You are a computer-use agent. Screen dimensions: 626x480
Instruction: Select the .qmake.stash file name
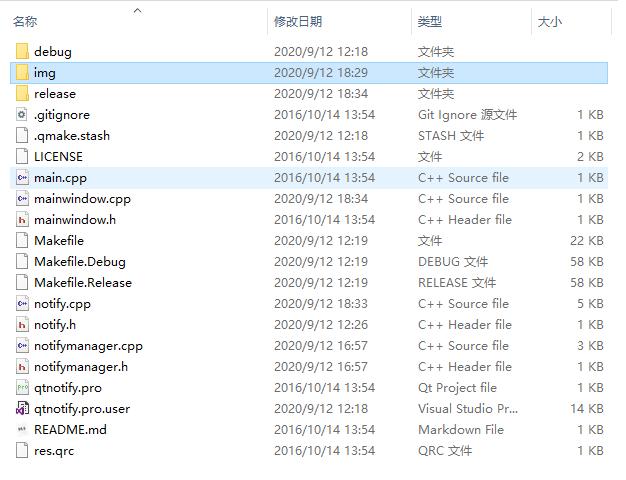click(x=72, y=136)
